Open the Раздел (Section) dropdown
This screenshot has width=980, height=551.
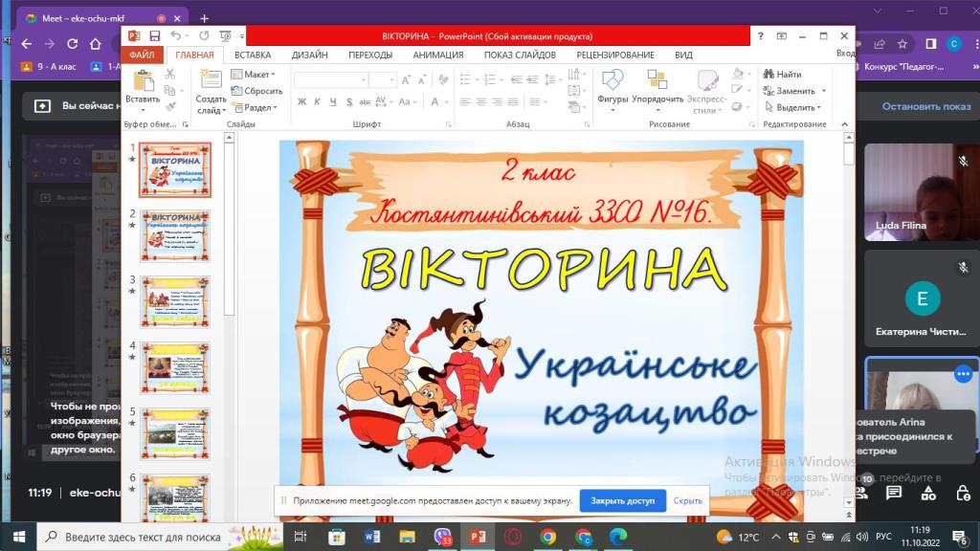pos(255,107)
